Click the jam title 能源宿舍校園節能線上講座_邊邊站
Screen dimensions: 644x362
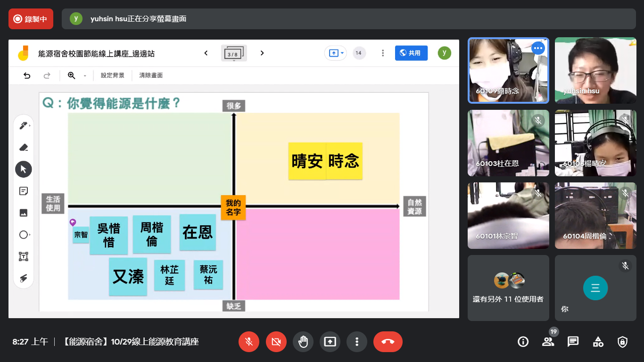[96, 54]
